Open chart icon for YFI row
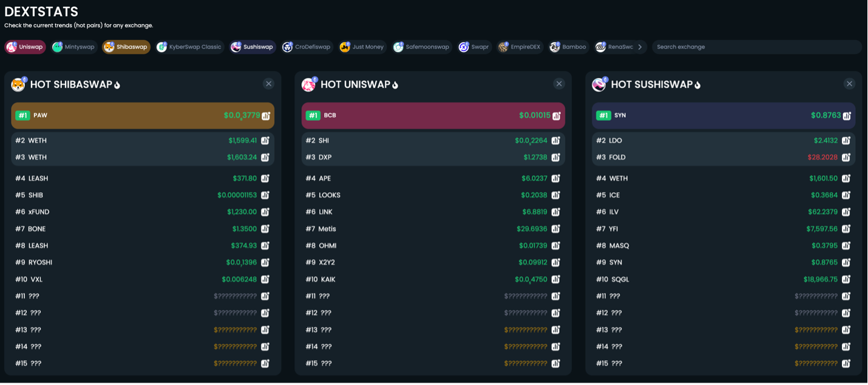Screen dimensions: 868x385 point(846,229)
